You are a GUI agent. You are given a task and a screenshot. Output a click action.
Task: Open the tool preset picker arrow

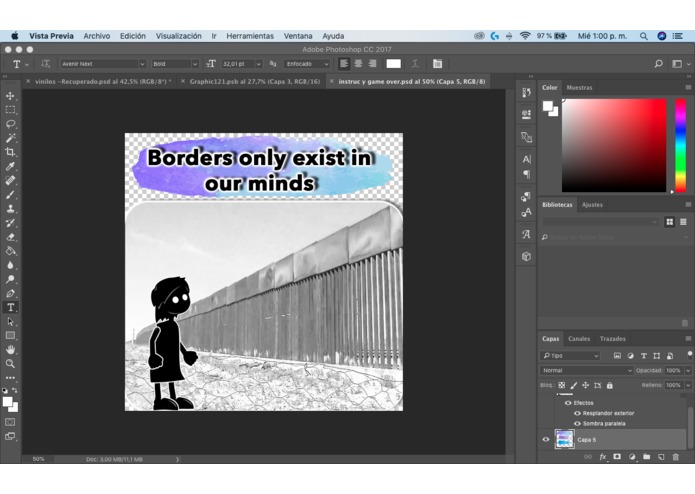pyautogui.click(x=27, y=64)
